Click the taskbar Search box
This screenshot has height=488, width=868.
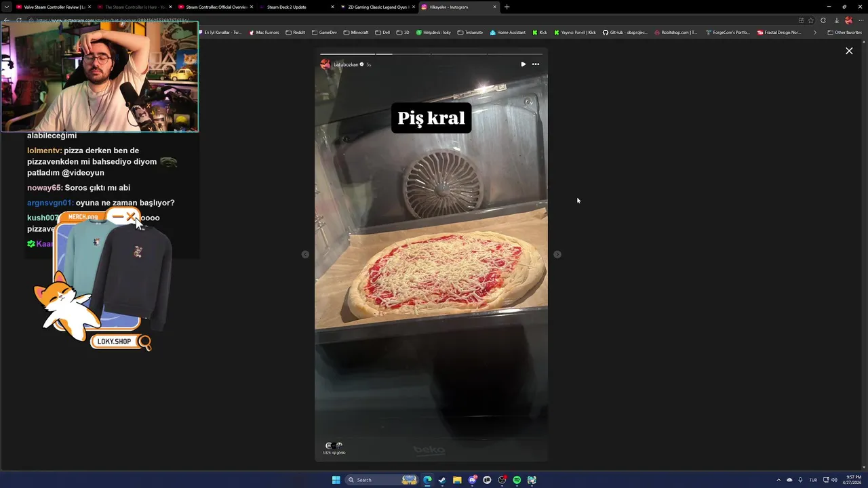(x=381, y=480)
